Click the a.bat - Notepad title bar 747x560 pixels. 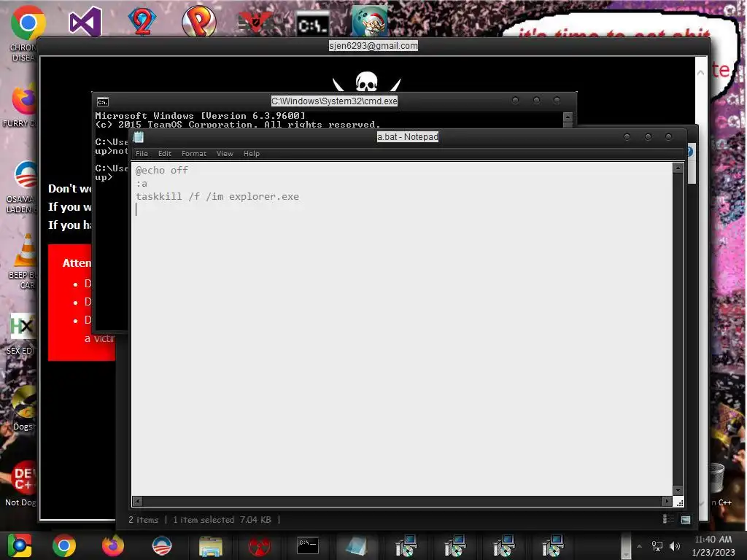click(407, 137)
